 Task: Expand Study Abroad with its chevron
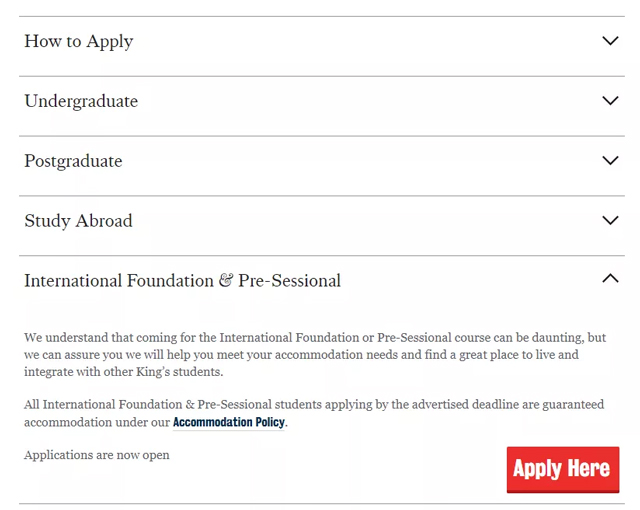tap(610, 221)
